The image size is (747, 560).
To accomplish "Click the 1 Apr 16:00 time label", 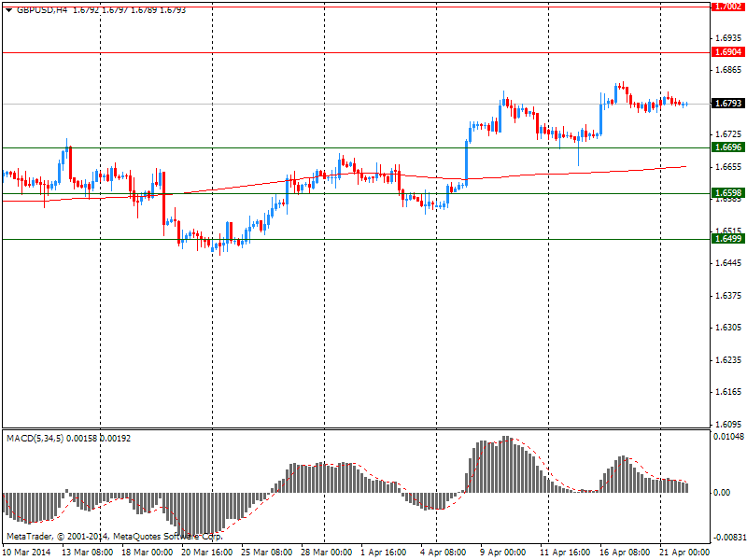I will (x=384, y=553).
